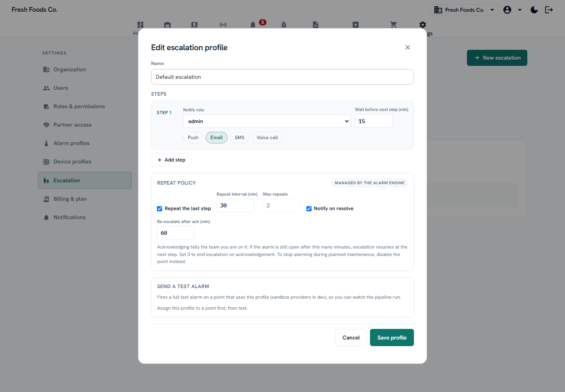Expand the account menu arrow

click(520, 10)
